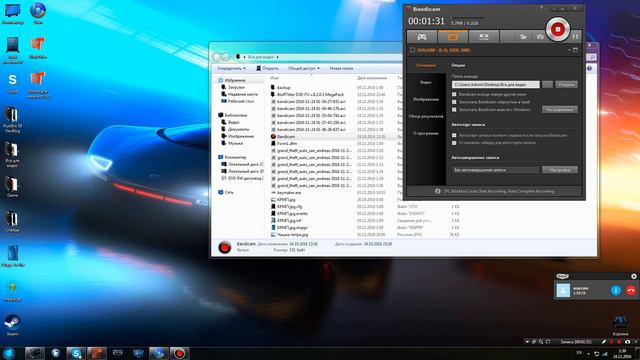The width and height of the screenshot is (640, 360).
Task: Select the BluffTitler DVD MegaPack folder
Action: tap(308, 95)
